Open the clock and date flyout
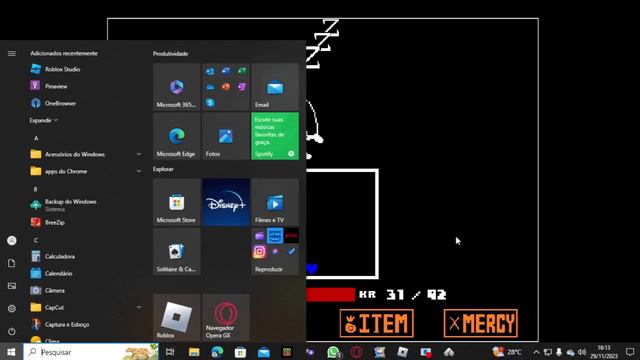Screen dimensions: 640x360 coord(604,352)
